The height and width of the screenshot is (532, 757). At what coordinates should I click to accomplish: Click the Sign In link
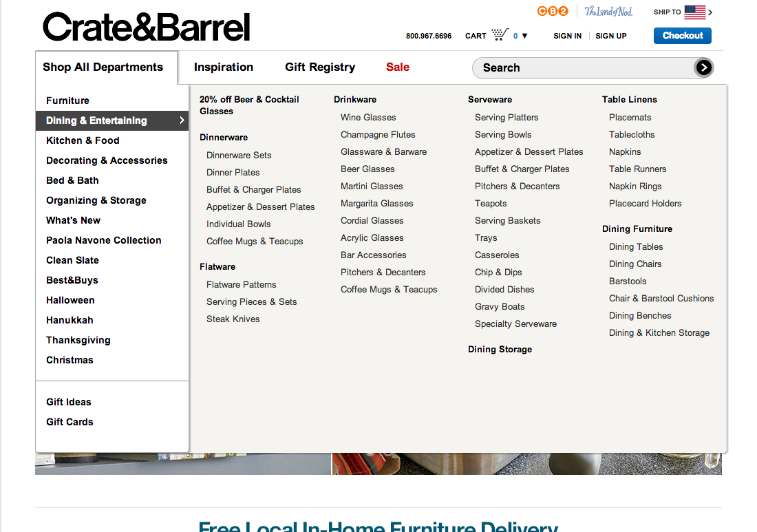coord(567,36)
